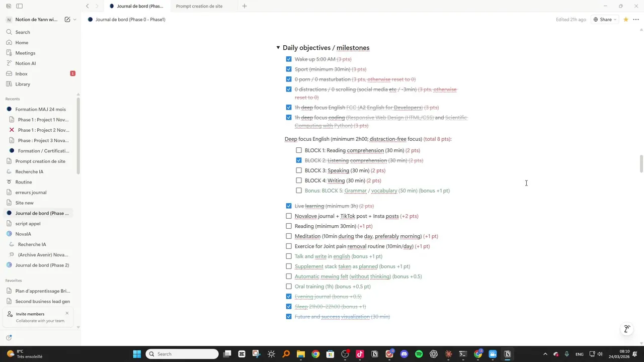The height and width of the screenshot is (362, 644).
Task: Click the forward navigation arrow
Action: coord(97,6)
